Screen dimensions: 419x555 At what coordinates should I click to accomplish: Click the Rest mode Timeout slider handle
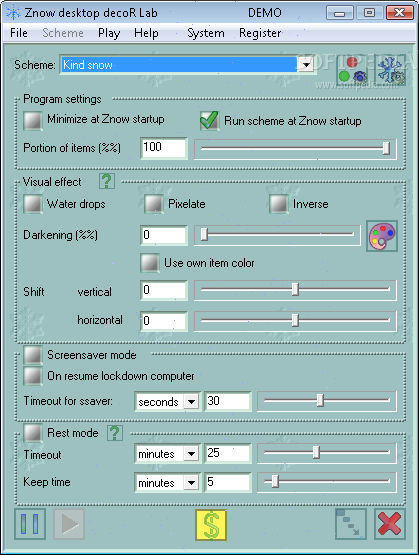point(316,452)
